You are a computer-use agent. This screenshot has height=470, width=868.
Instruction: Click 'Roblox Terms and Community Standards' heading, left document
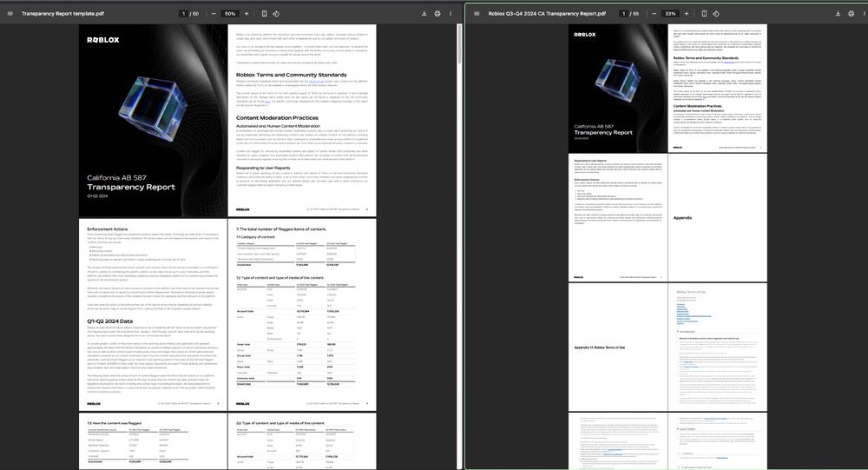(291, 75)
